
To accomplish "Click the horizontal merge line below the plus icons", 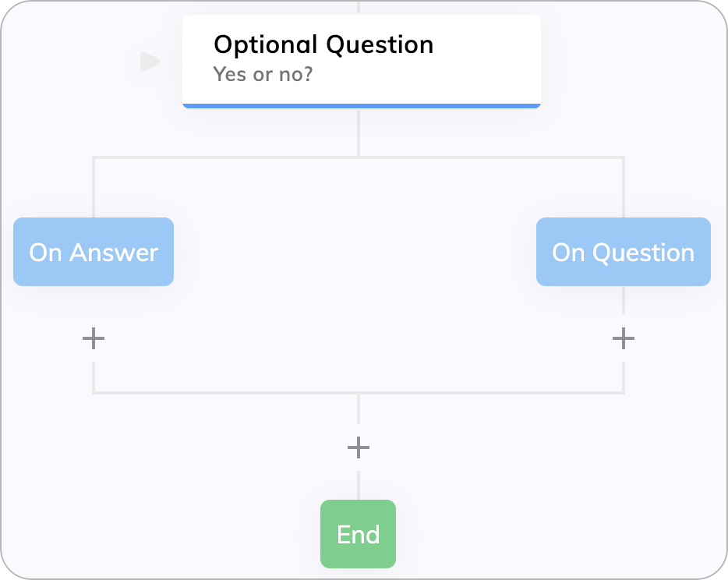I will 359,393.
